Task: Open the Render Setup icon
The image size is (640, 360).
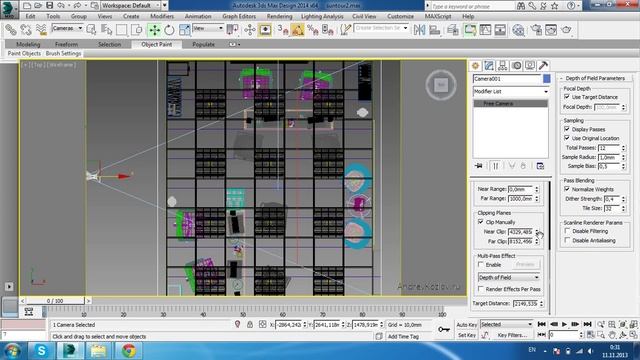Action: [536, 30]
